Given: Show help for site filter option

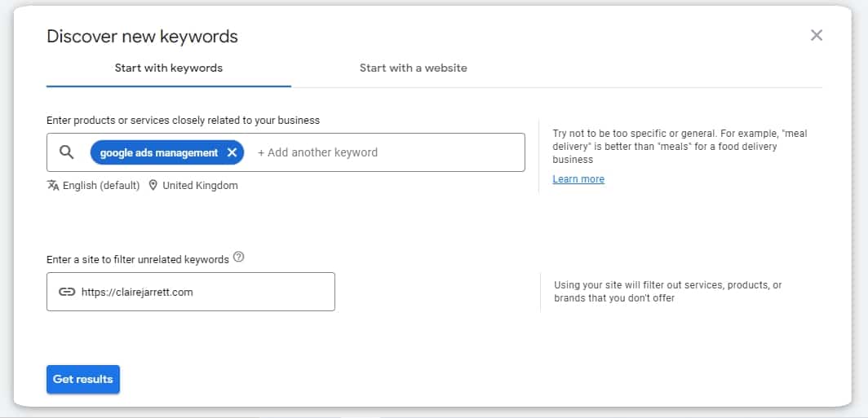Looking at the screenshot, I should (x=238, y=257).
